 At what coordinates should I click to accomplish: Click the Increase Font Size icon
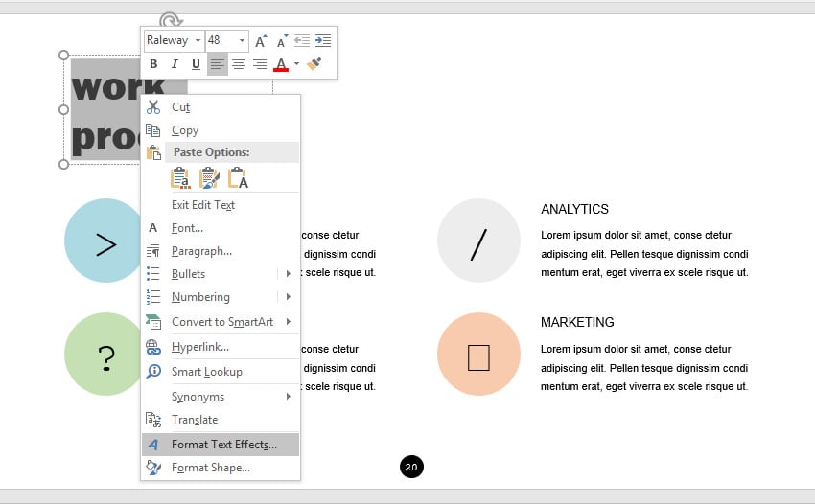pyautogui.click(x=260, y=41)
